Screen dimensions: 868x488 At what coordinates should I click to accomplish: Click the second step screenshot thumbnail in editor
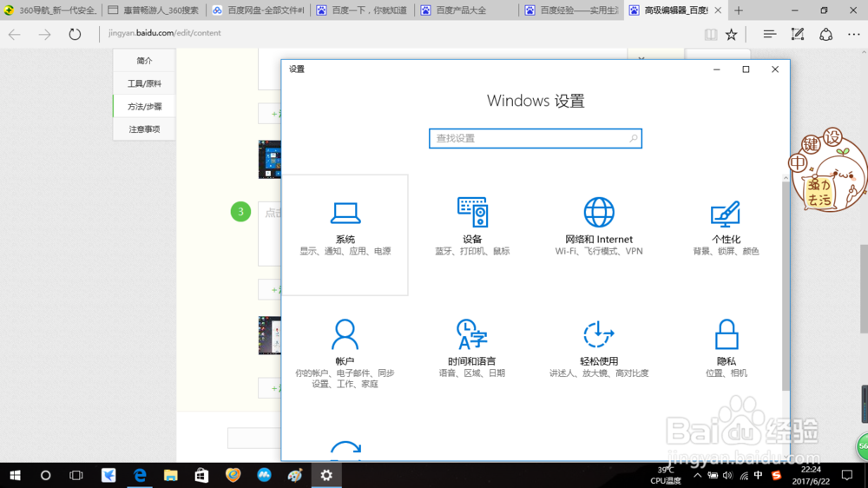(270, 335)
